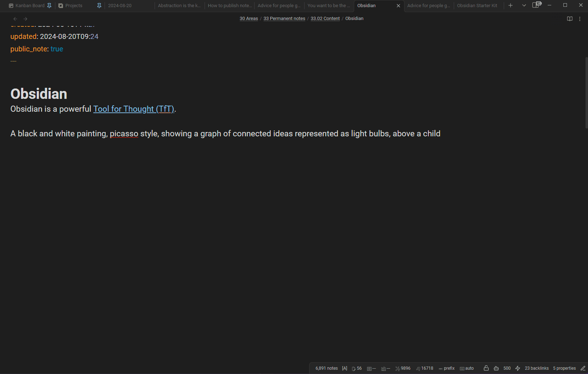Click the [A] status bar indicator
The width and height of the screenshot is (588, 374).
pyautogui.click(x=345, y=368)
